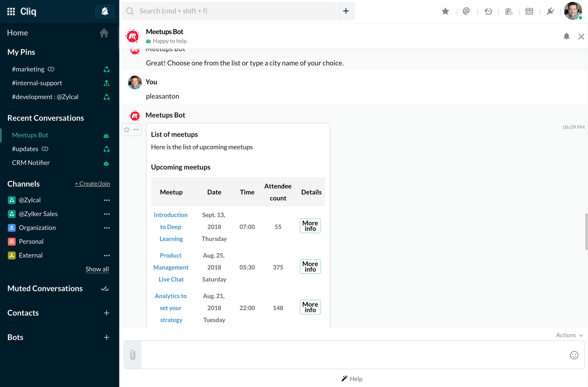
Task: Click More info for Deep Learning meetup
Action: [x=310, y=226]
